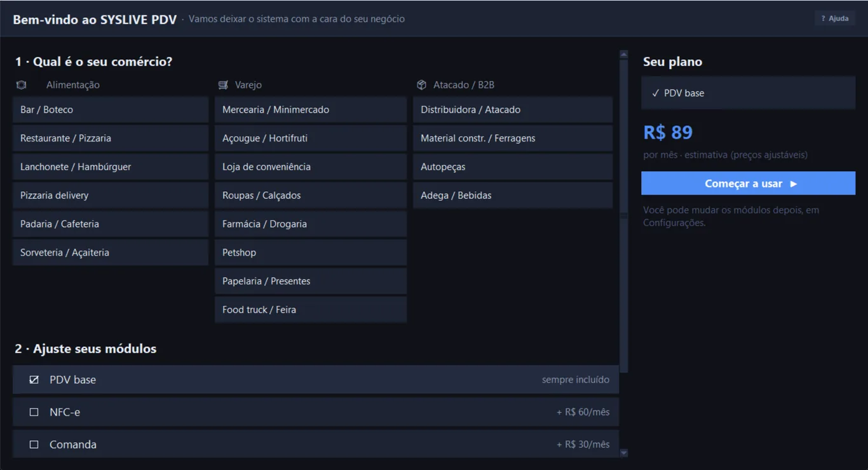Image resolution: width=868 pixels, height=470 pixels.
Task: Pick Roupas / Calçados business type
Action: [311, 196]
